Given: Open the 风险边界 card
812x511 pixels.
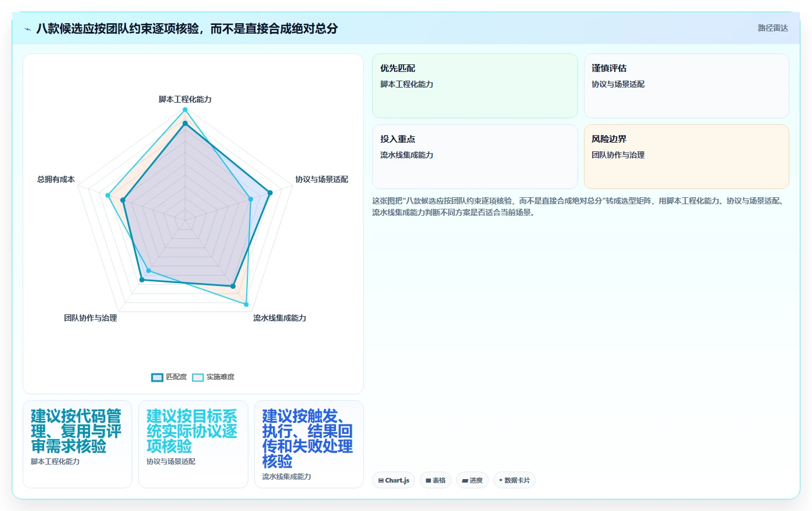Looking at the screenshot, I should click(686, 157).
